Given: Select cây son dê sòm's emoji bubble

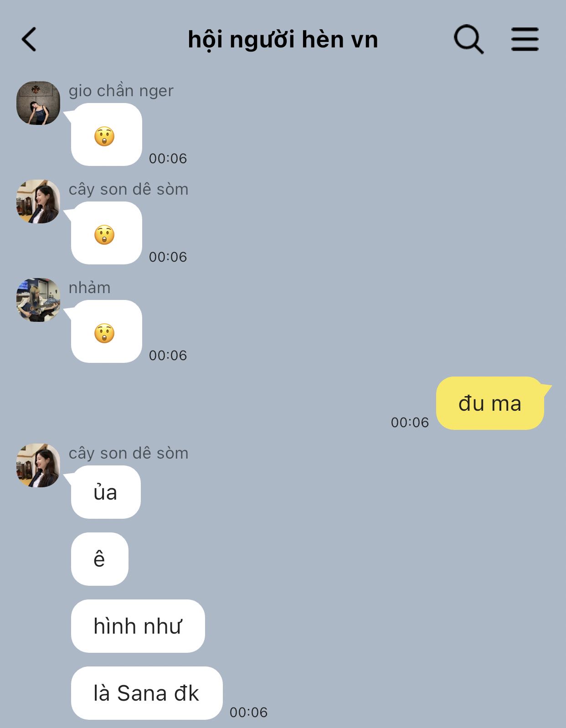Looking at the screenshot, I should coord(106,233).
